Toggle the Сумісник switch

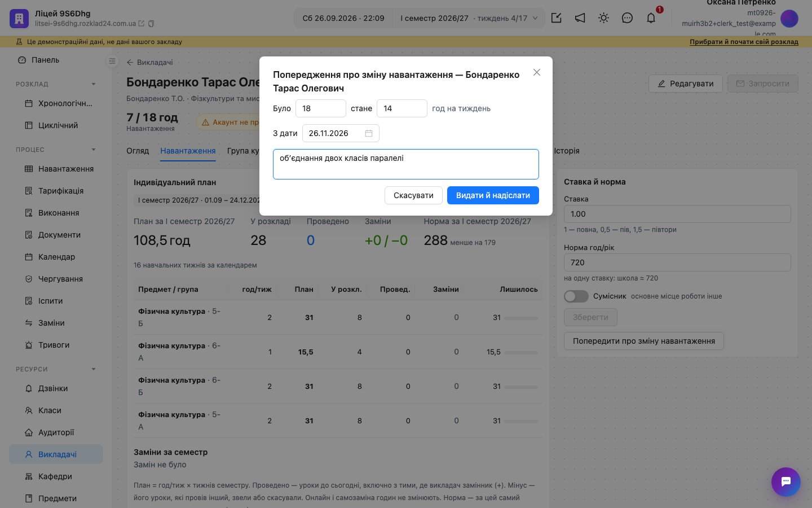tap(576, 296)
